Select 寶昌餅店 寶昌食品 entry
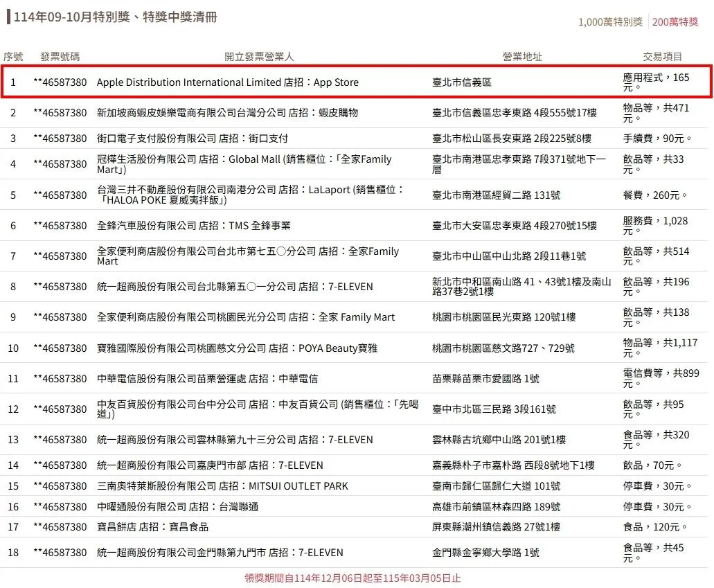 click(152, 527)
